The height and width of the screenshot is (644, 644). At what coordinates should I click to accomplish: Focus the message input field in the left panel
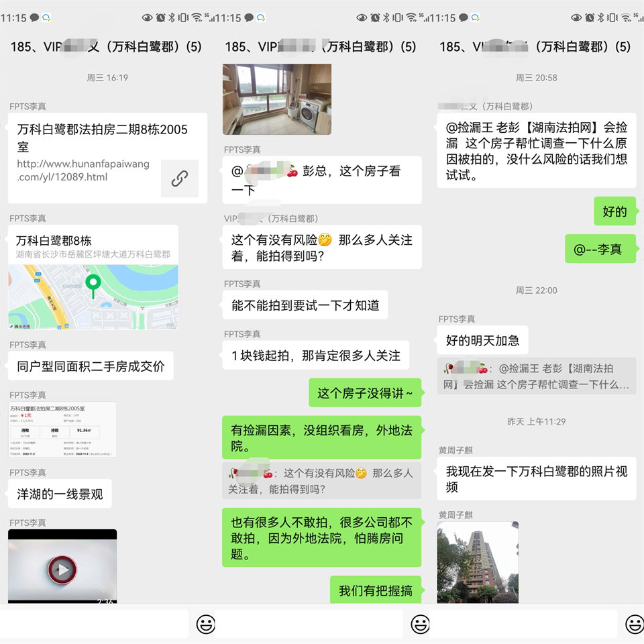[94, 625]
